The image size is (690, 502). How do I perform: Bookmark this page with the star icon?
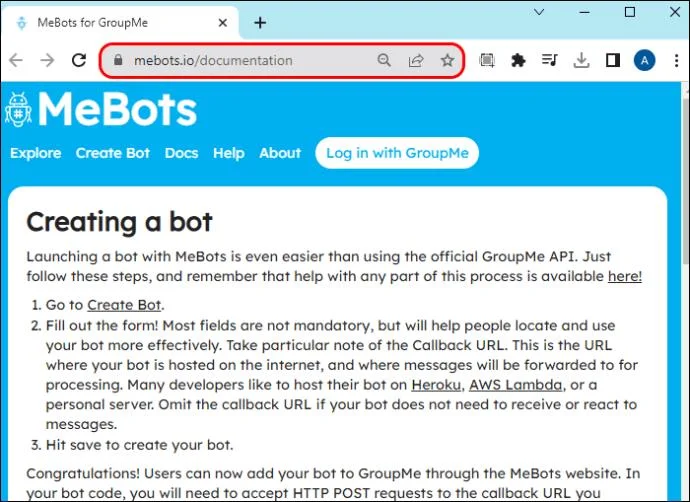pyautogui.click(x=447, y=60)
